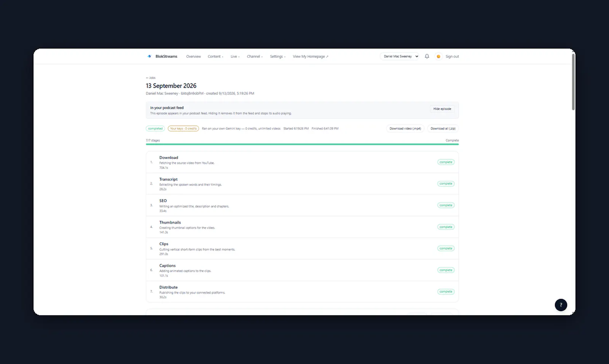Image resolution: width=609 pixels, height=364 pixels.
Task: Click the BlokStreams logo icon
Action: 149,56
